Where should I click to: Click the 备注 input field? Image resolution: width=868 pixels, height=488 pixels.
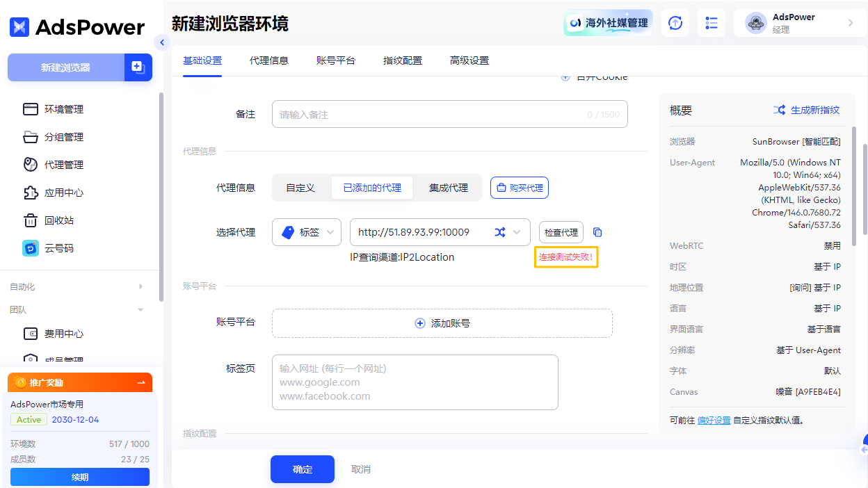pos(449,113)
